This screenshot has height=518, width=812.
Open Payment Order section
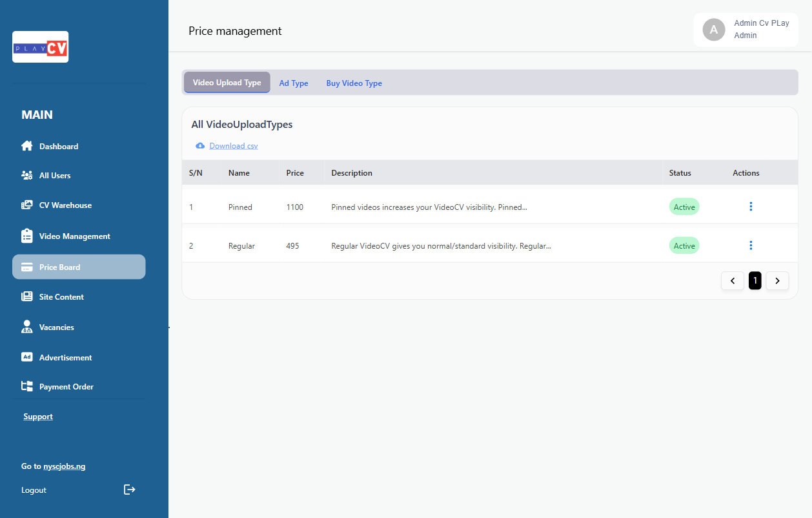[x=66, y=386]
